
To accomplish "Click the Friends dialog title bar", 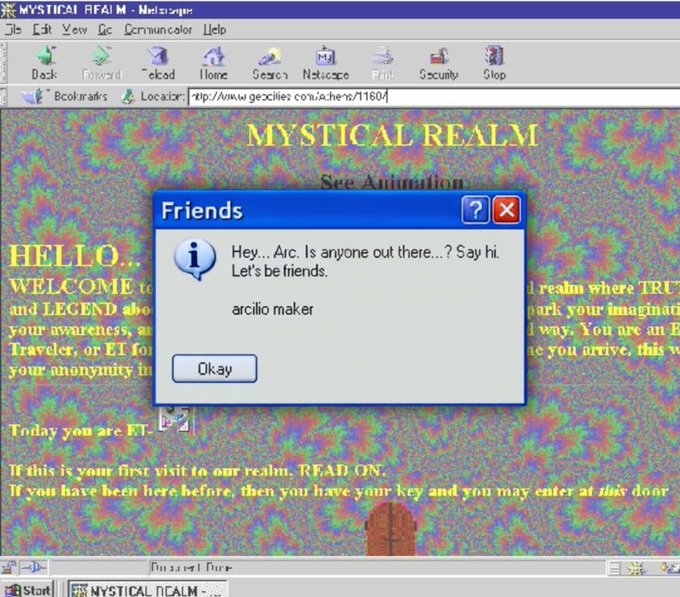I will (308, 210).
